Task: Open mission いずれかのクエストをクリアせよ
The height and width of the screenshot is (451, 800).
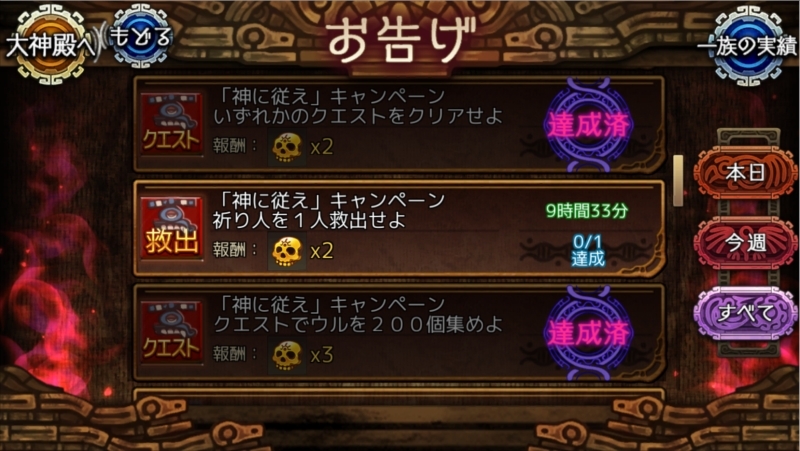Action: coord(399,124)
